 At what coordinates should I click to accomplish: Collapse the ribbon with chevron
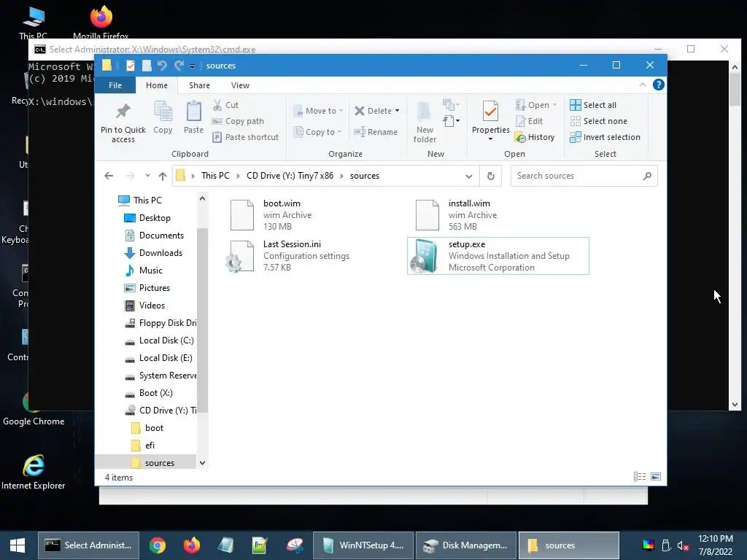coord(642,85)
